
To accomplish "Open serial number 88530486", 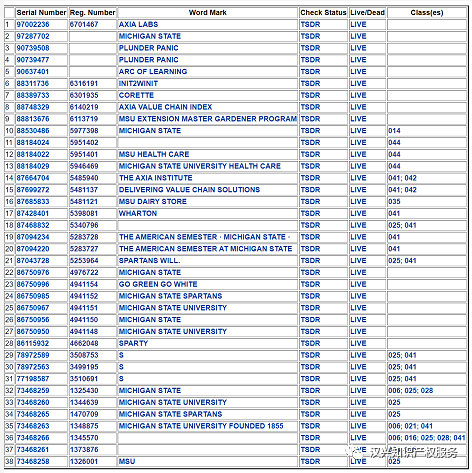I will pyautogui.click(x=33, y=131).
